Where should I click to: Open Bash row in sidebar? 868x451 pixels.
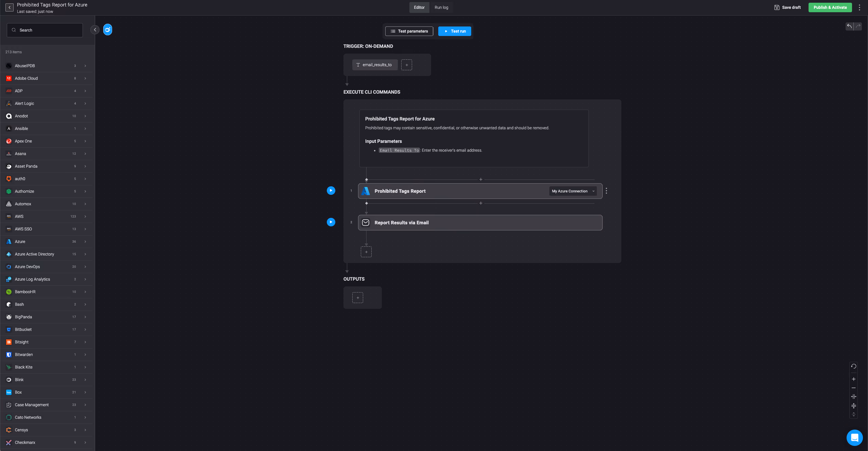[46, 304]
